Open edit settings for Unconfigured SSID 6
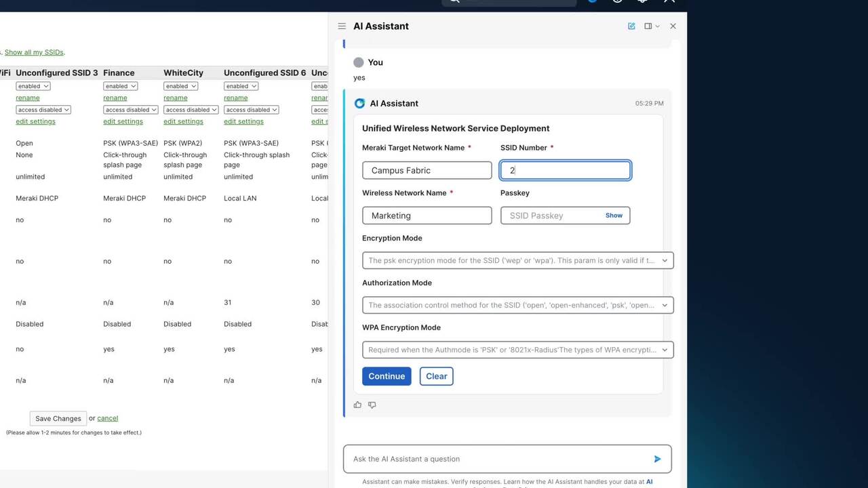Viewport: 868px width, 488px height. [x=243, y=122]
